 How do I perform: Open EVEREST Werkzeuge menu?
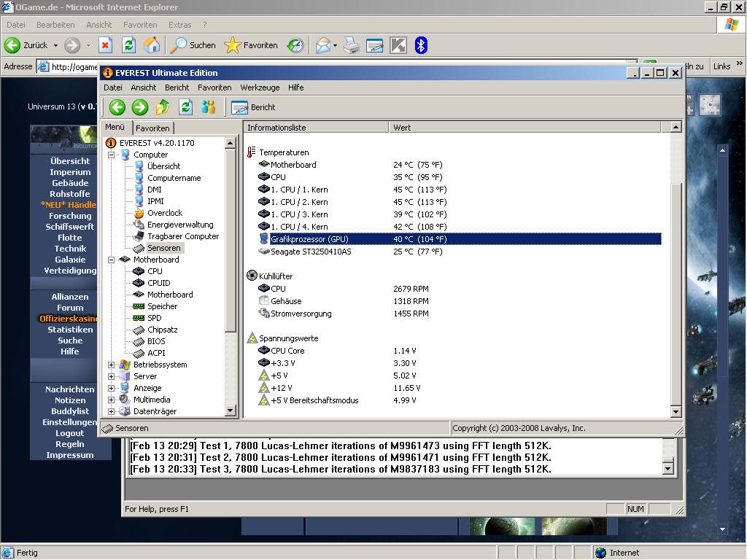coord(260,87)
